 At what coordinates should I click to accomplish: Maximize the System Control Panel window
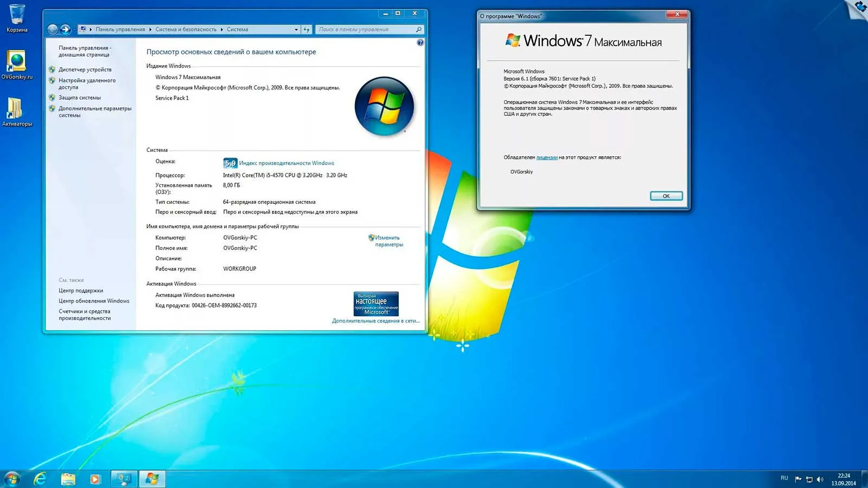click(398, 13)
